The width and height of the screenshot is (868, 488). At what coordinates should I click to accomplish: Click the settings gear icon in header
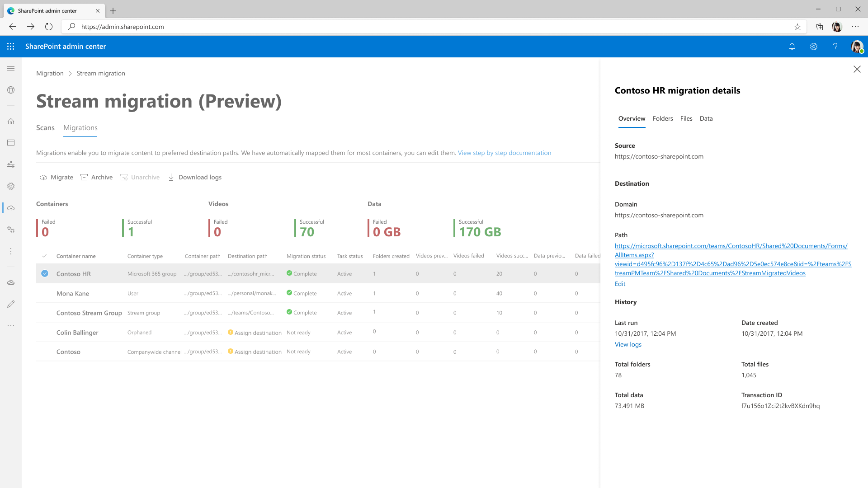pos(813,47)
